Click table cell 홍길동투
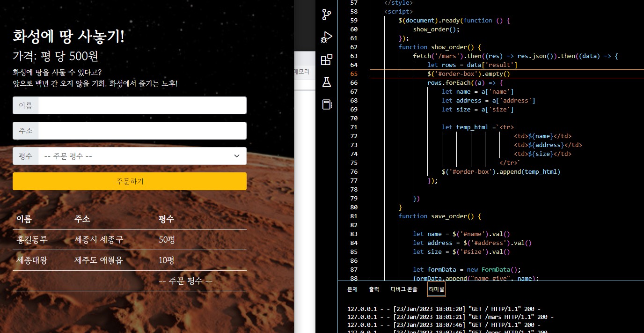The height and width of the screenshot is (333, 644). click(32, 240)
